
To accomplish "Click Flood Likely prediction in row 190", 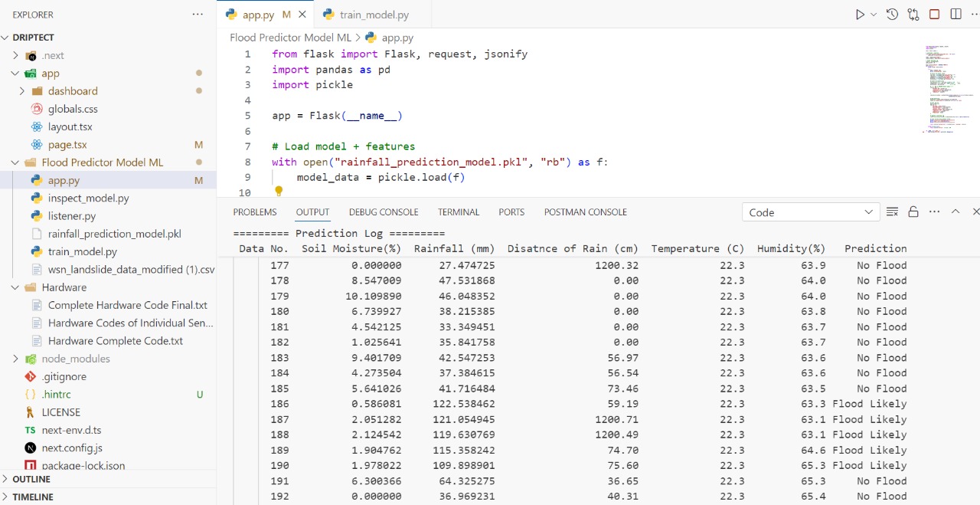I will 869,465.
